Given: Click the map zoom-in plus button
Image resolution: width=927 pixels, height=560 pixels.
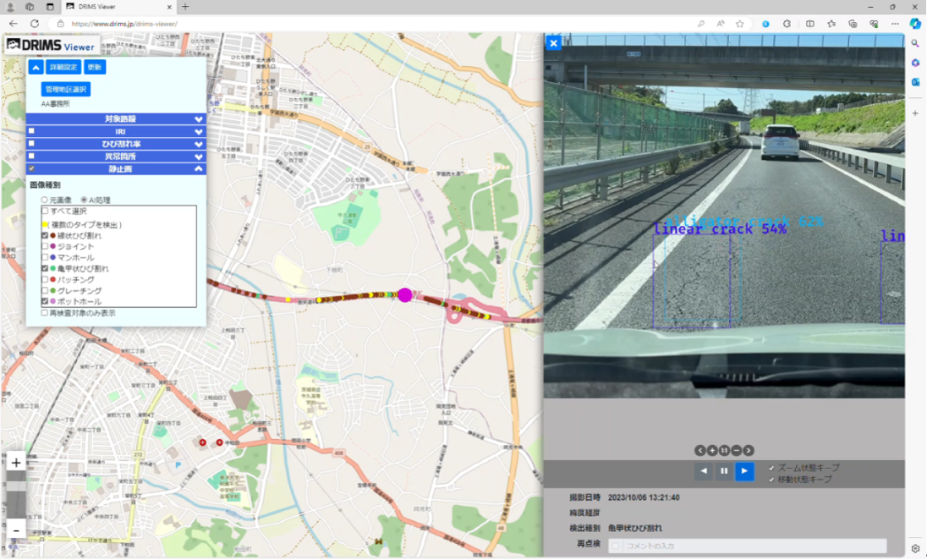Looking at the screenshot, I should 16,463.
